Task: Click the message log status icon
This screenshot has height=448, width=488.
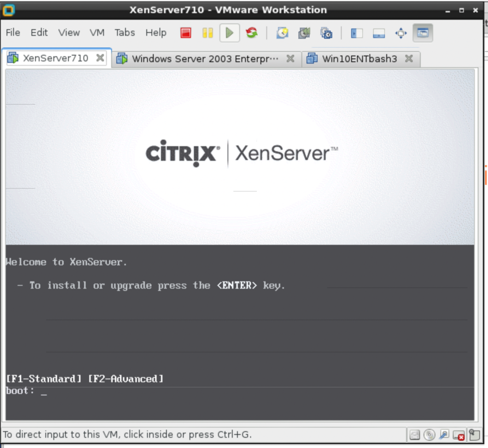Action: point(474,435)
